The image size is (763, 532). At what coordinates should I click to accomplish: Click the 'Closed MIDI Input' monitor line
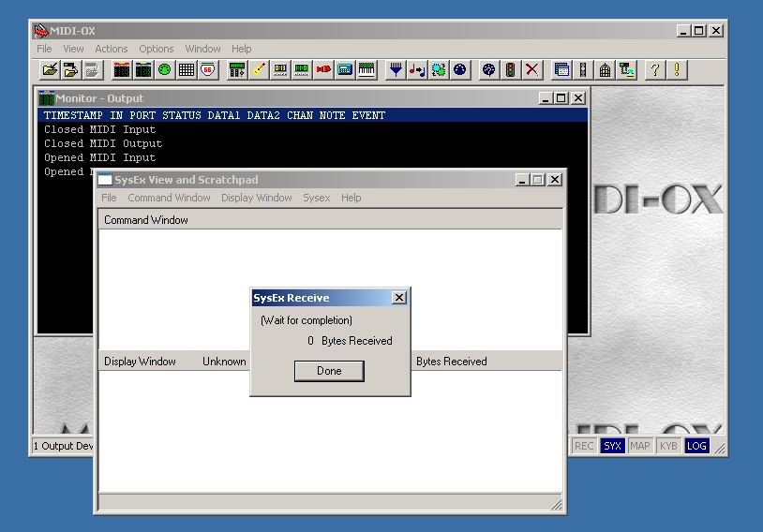(x=99, y=129)
